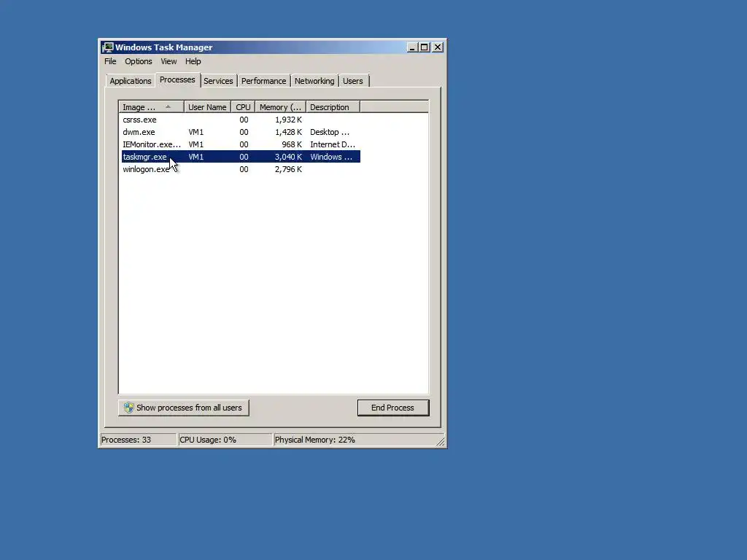The width and height of the screenshot is (747, 560).
Task: Switch to the Services tab
Action: point(218,81)
